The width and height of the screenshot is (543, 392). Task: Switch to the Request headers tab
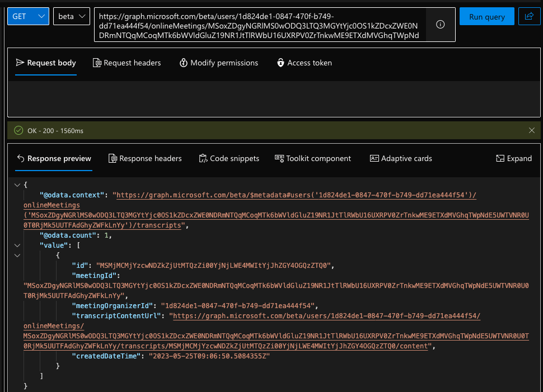coord(127,63)
